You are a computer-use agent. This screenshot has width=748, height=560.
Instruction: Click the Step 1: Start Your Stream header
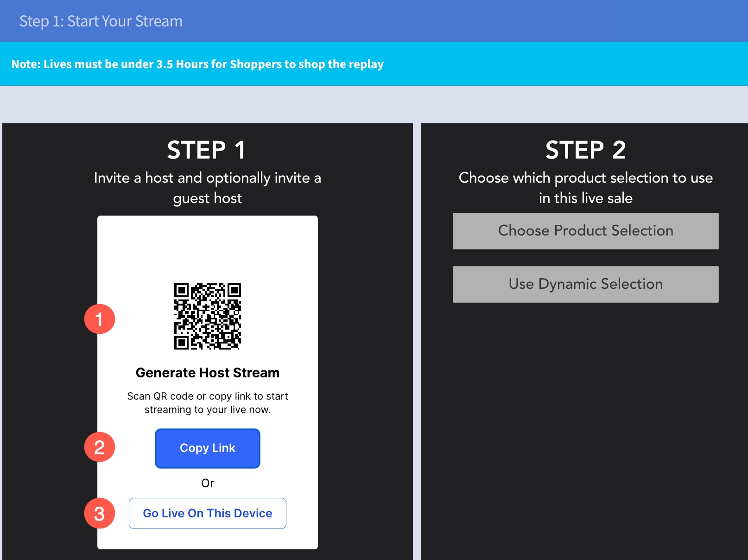coord(101,21)
